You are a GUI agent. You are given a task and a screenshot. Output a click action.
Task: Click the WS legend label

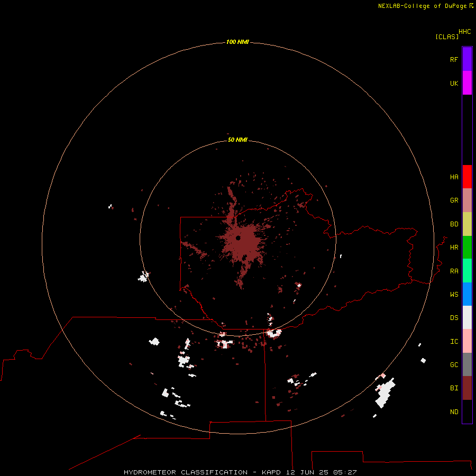coord(454,295)
